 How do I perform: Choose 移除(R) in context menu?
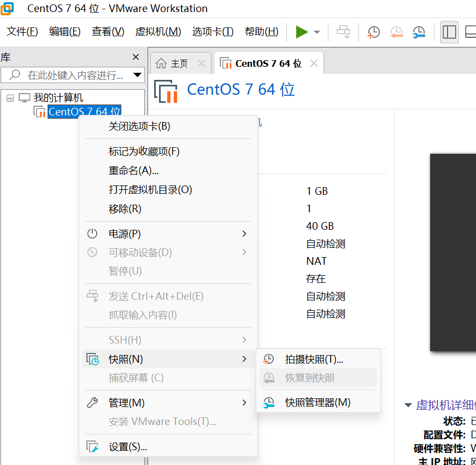tap(168, 209)
